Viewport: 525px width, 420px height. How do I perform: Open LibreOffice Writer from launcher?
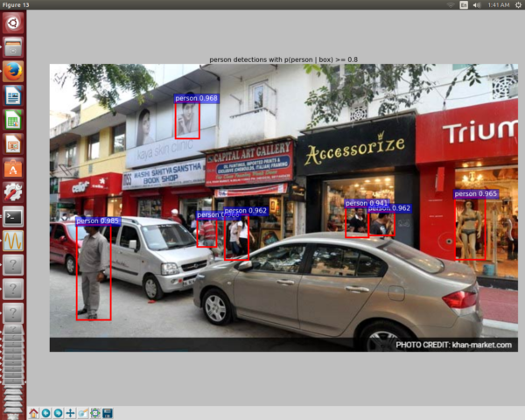(x=13, y=95)
